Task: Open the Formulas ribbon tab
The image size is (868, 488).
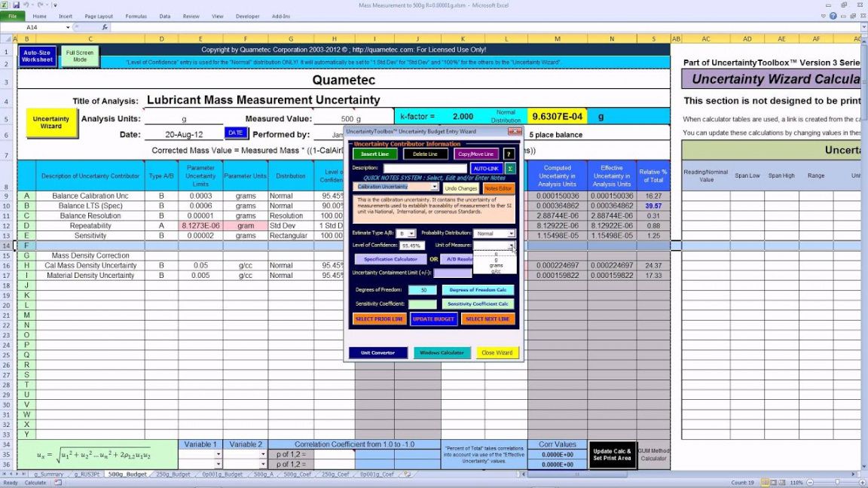Action: 136,16
